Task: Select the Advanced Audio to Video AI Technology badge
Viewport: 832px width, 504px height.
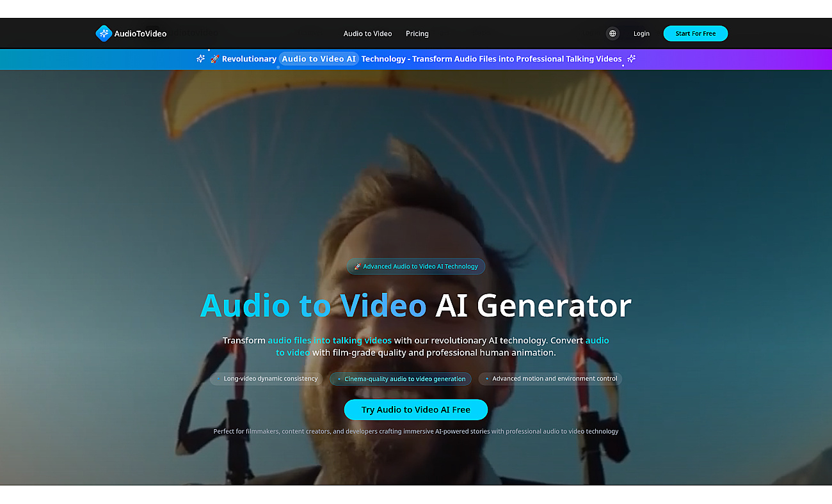Action: 416,267
